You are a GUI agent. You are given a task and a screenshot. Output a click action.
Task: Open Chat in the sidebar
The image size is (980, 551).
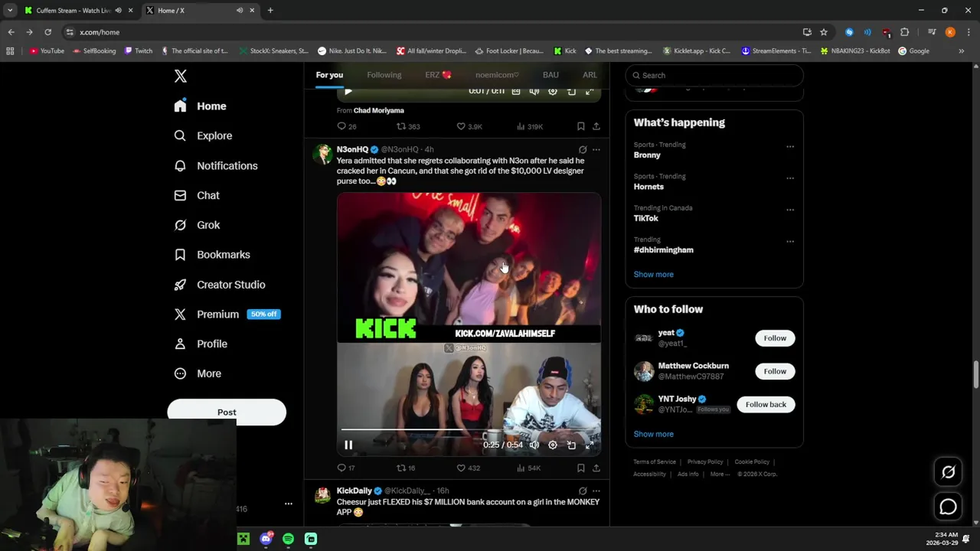tap(198, 195)
